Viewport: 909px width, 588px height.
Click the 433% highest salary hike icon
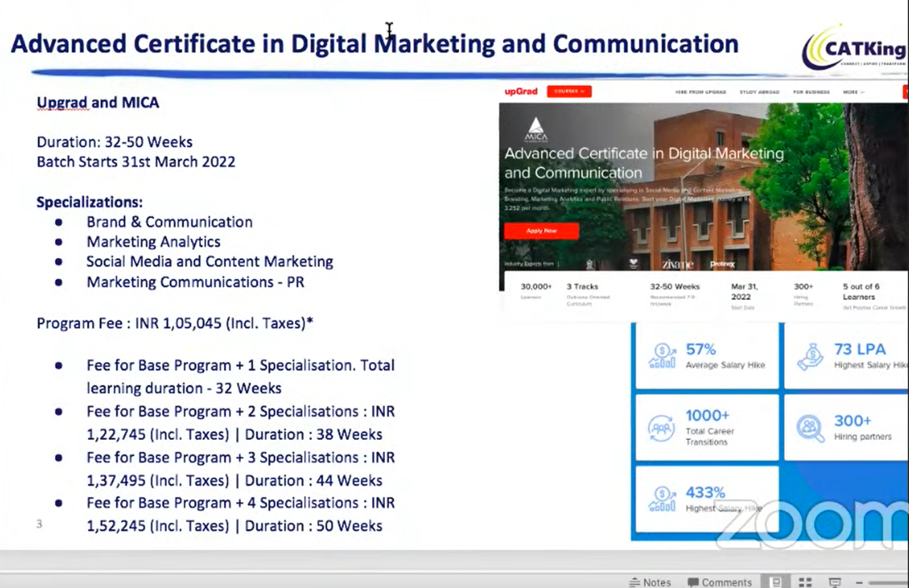coord(662,500)
